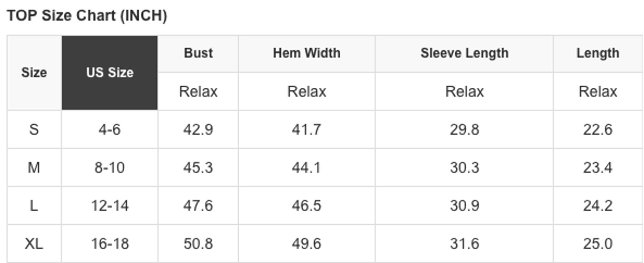Select length value 25.0
The height and width of the screenshot is (263, 644).
598,244
